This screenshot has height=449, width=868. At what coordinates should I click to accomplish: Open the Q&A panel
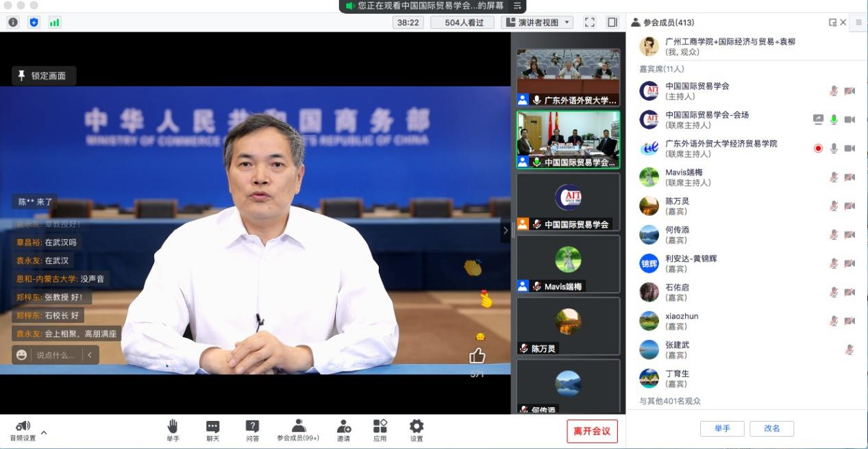[x=252, y=430]
